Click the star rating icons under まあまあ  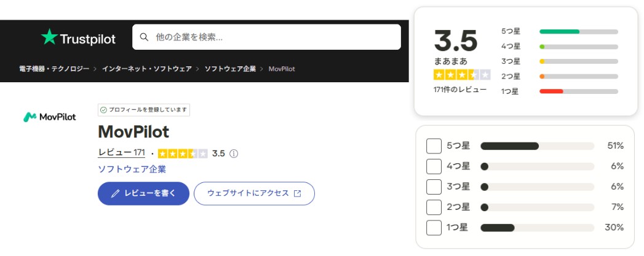point(462,75)
